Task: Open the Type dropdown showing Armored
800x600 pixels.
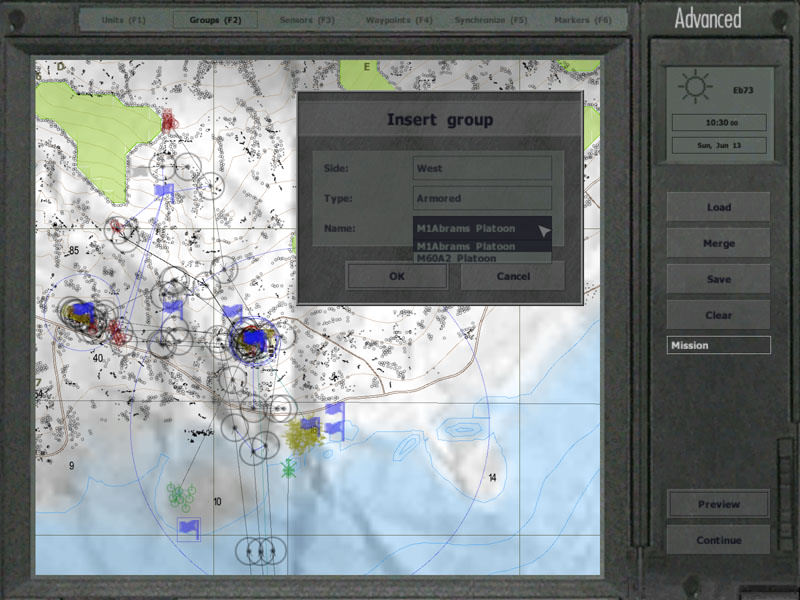Action: coord(482,198)
